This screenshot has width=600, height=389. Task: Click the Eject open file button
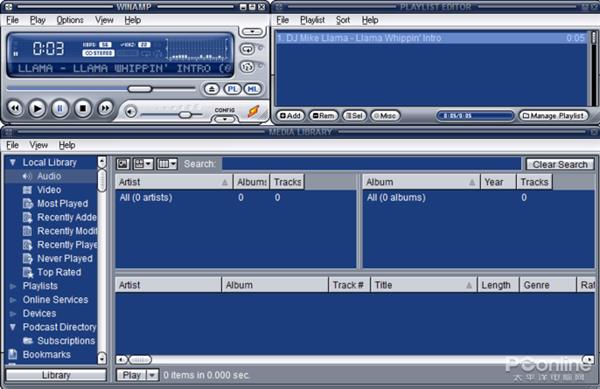tap(212, 89)
